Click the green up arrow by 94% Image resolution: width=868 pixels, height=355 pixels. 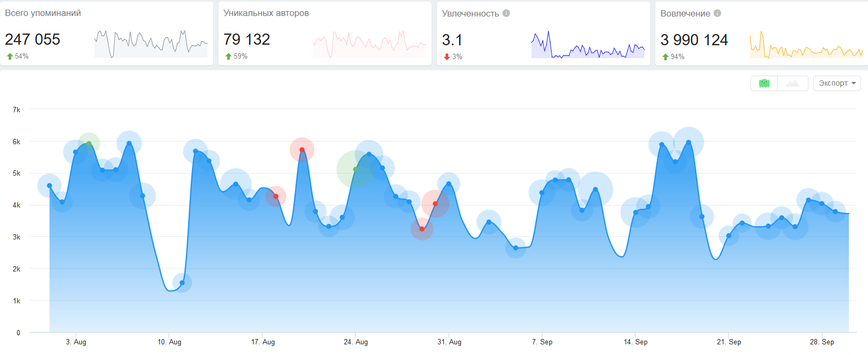pos(665,57)
